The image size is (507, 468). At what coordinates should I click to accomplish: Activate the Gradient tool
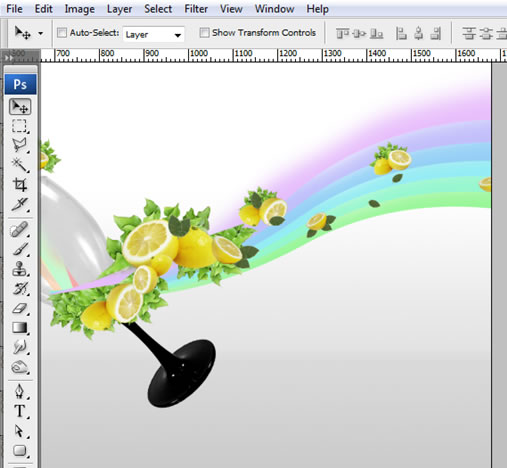click(20, 328)
